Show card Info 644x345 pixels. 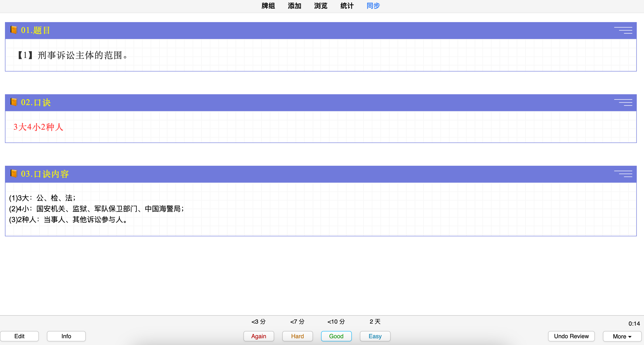pyautogui.click(x=66, y=336)
